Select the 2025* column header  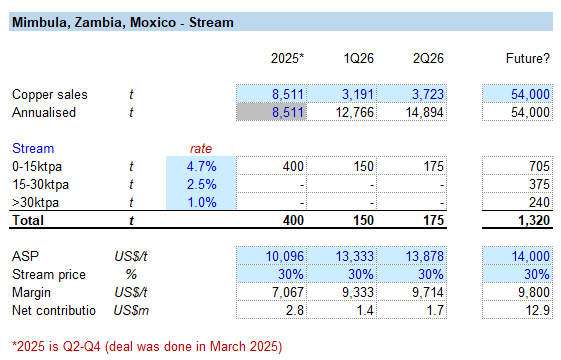coord(287,58)
